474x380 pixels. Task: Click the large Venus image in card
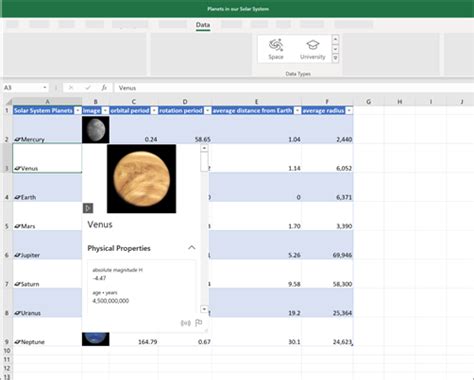[141, 179]
